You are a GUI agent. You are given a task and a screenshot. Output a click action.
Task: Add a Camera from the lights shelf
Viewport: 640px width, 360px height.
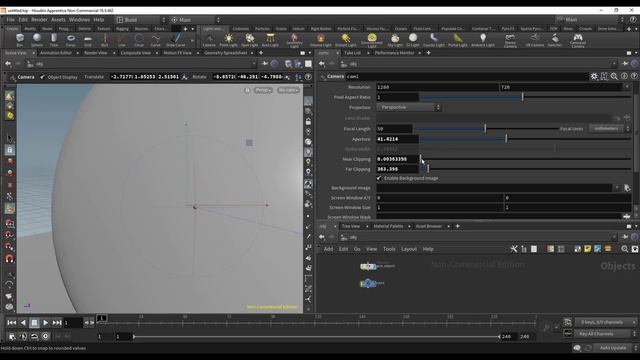pos(209,40)
